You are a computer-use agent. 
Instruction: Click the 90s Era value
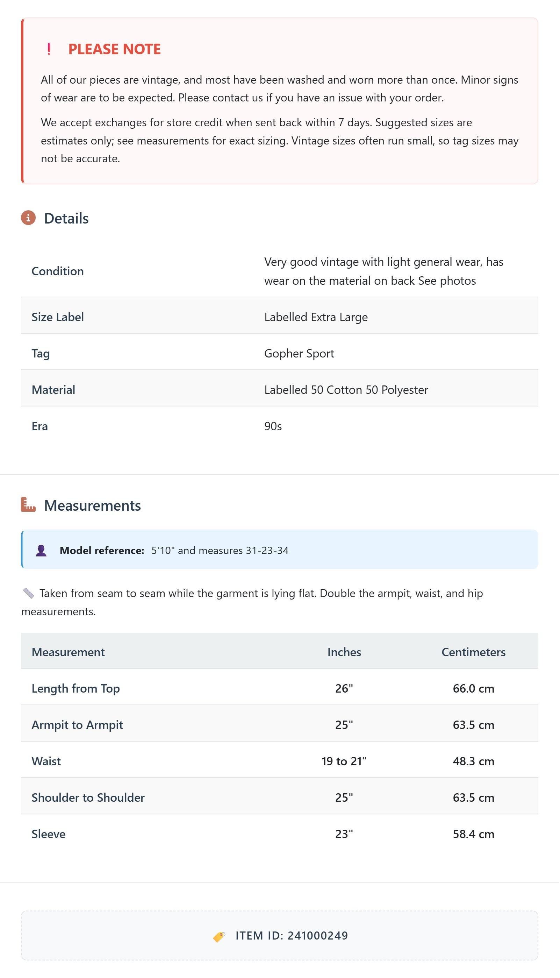coord(273,426)
